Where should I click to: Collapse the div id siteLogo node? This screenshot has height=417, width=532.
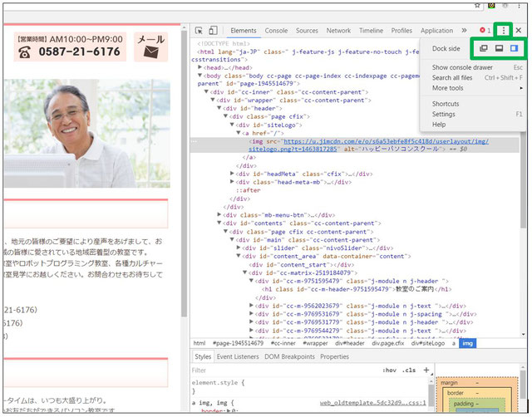pyautogui.click(x=232, y=125)
